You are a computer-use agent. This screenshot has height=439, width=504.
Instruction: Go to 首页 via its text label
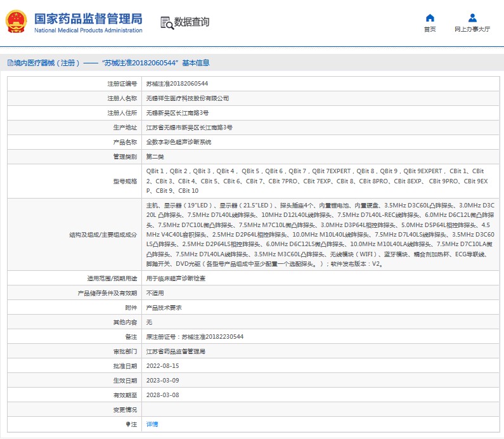pyautogui.click(x=430, y=30)
